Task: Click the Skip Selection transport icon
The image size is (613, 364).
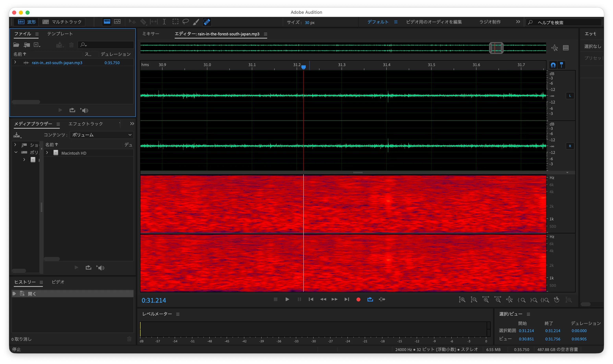Action: (x=382, y=299)
